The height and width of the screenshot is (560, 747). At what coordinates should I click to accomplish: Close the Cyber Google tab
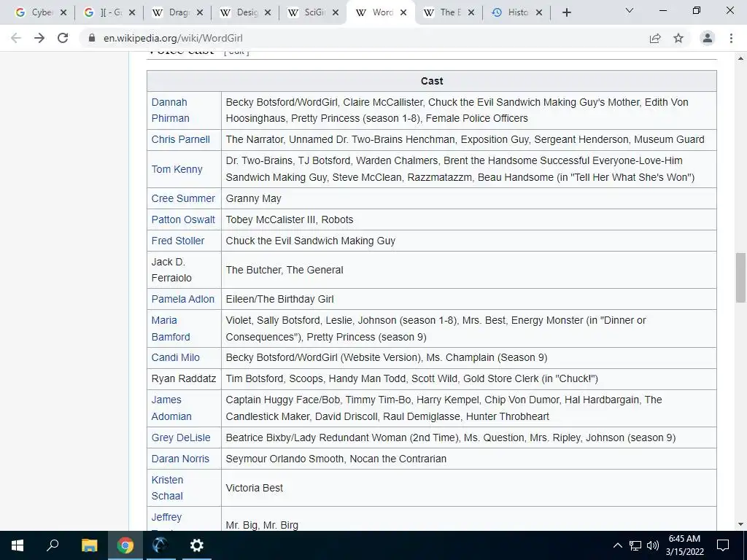(63, 13)
